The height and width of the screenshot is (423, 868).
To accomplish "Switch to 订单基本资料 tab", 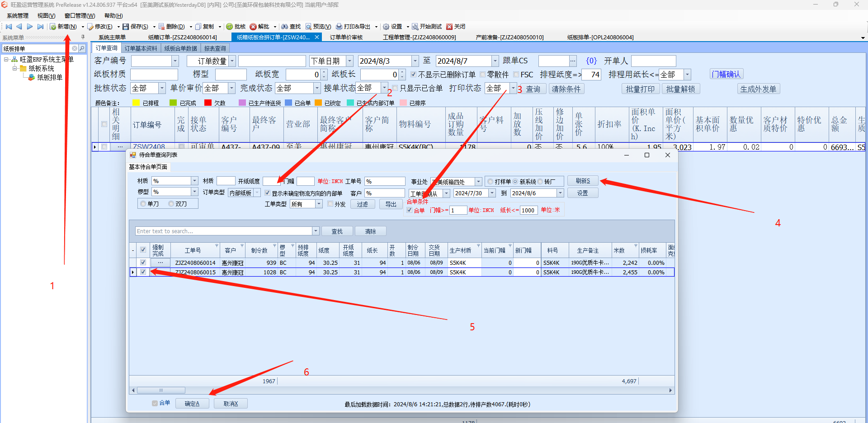I will click(x=141, y=48).
